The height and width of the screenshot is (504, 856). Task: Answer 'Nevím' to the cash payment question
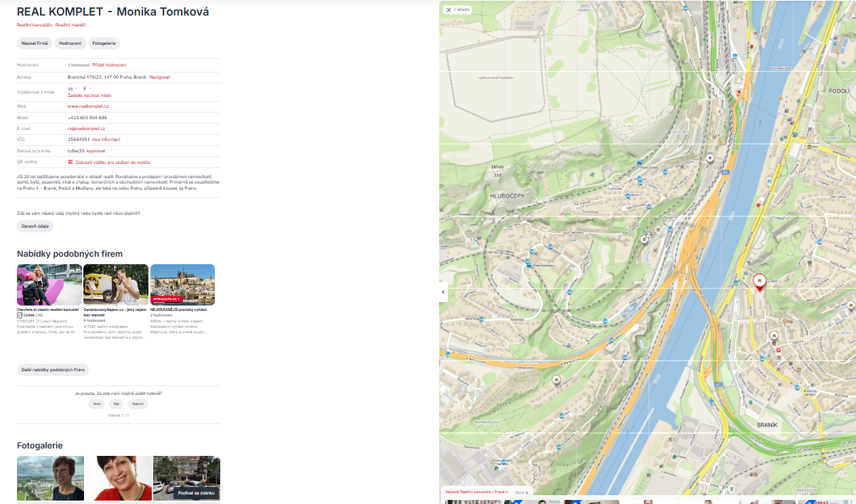click(x=138, y=404)
